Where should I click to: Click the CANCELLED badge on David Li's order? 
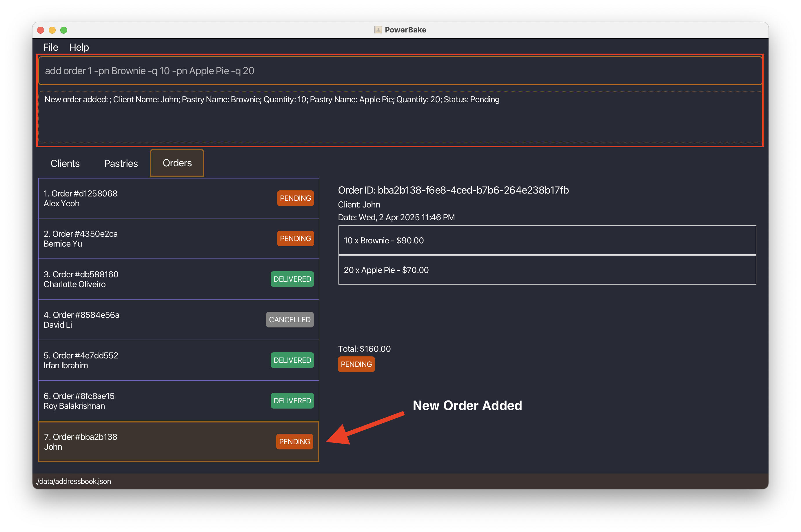pyautogui.click(x=290, y=319)
